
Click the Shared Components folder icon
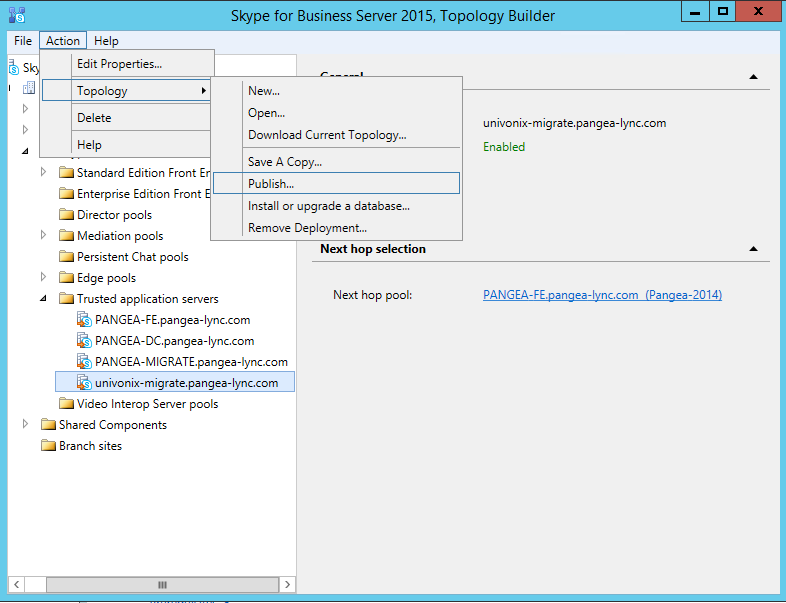(x=48, y=425)
